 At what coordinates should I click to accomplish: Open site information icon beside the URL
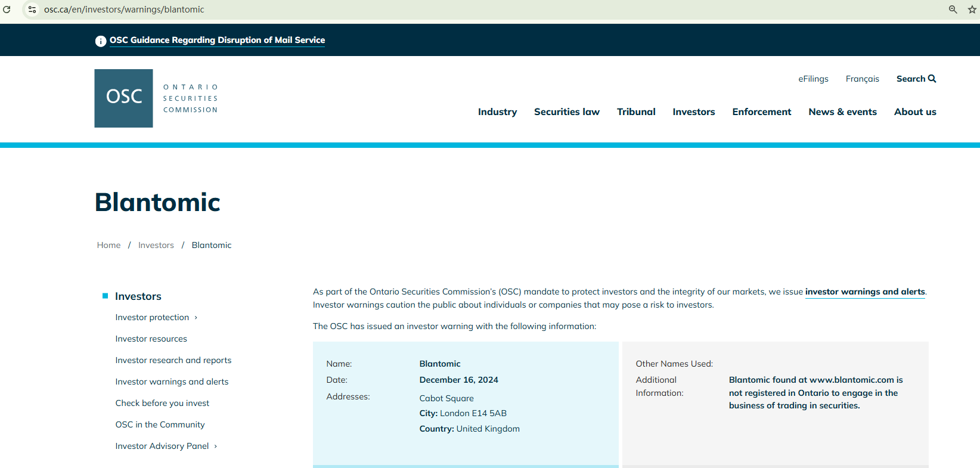(x=32, y=10)
